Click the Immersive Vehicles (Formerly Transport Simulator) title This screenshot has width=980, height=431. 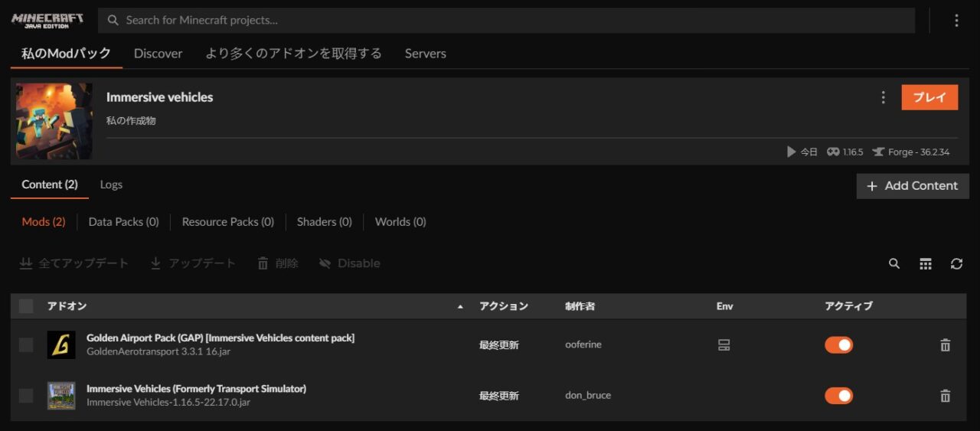click(x=196, y=389)
